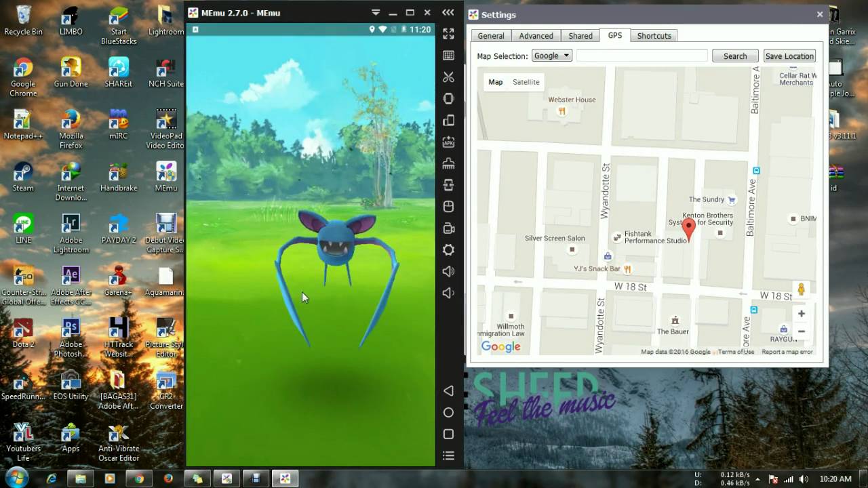Image resolution: width=868 pixels, height=488 pixels.
Task: Click the shake device icon in MEmu sidebar
Action: click(x=448, y=98)
